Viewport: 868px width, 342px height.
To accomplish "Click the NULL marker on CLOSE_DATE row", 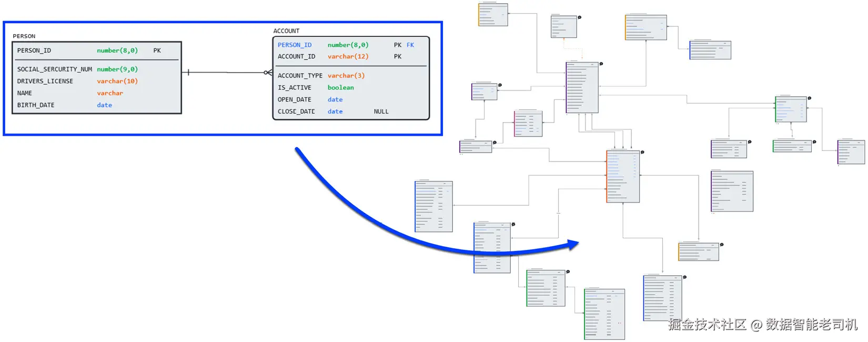I will pos(381,112).
